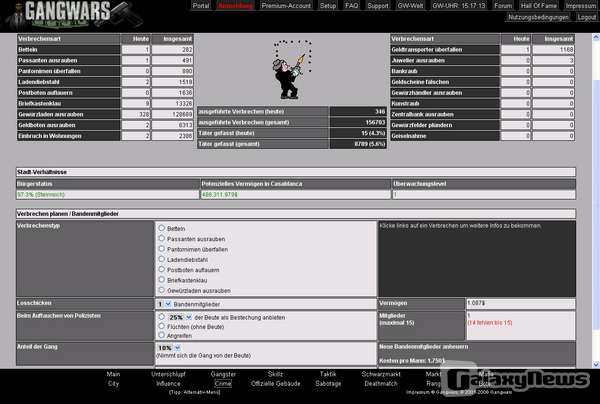Image resolution: width=600 pixels, height=404 pixels.
Task: Click the Stadt-Verhältnisse section header
Action: point(296,172)
